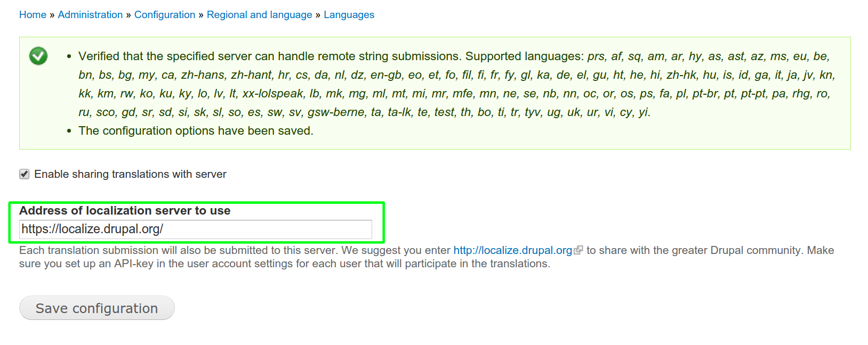868x345 pixels.
Task: Click the 'Address of localization server to use' label
Action: click(125, 211)
